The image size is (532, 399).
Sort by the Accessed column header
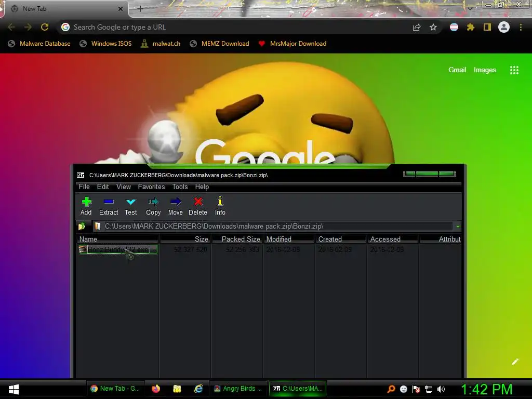[x=393, y=239]
